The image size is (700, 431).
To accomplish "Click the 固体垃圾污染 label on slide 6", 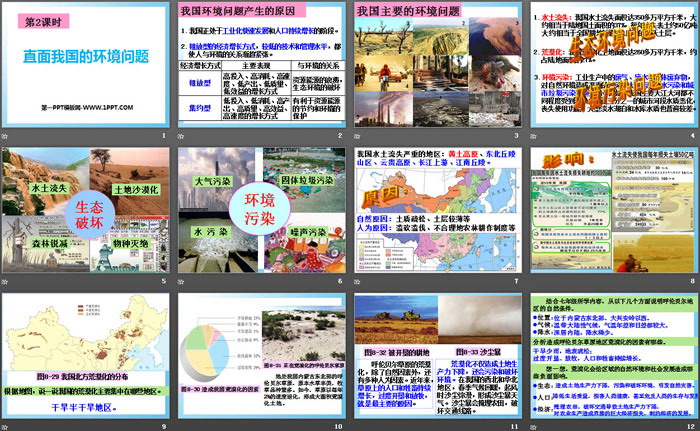I will (x=307, y=180).
